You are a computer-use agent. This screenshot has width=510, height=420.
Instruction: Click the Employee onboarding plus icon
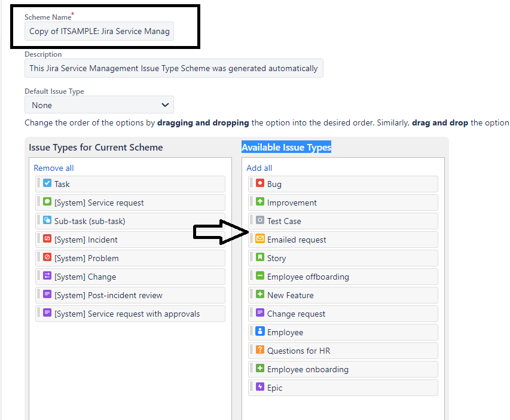[260, 368]
